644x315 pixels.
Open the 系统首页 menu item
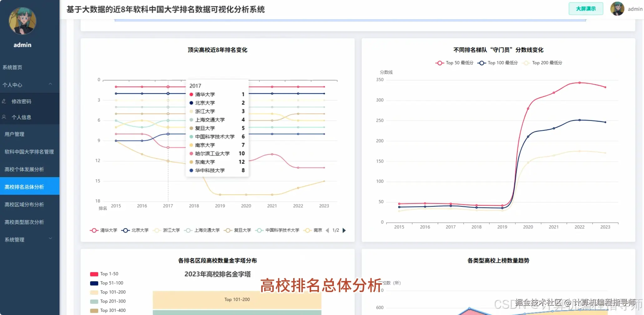click(13, 67)
